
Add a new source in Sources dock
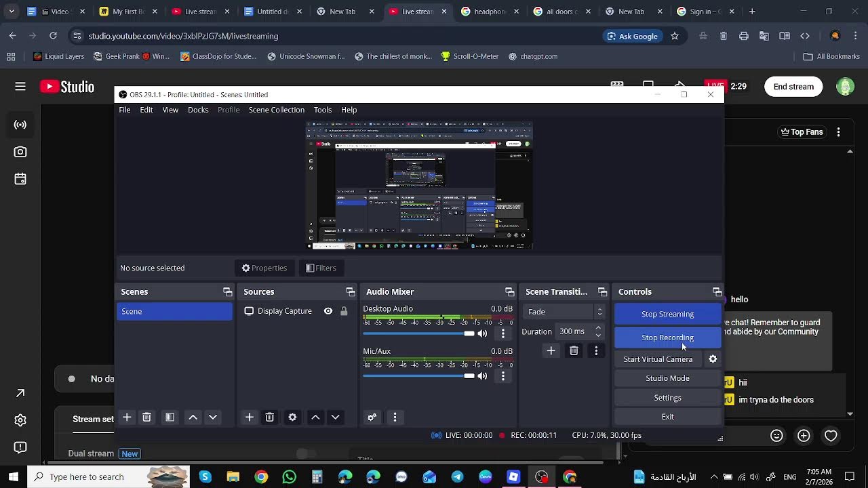(250, 418)
